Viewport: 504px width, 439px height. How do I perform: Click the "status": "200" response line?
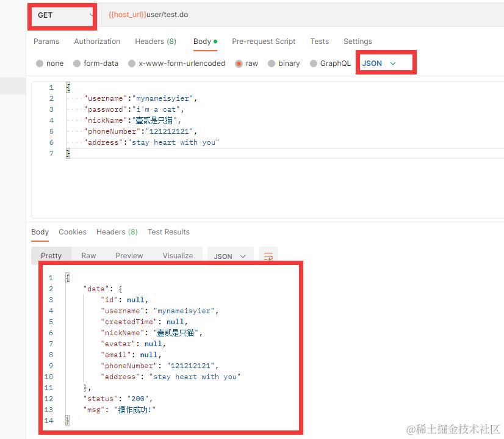[118, 399]
